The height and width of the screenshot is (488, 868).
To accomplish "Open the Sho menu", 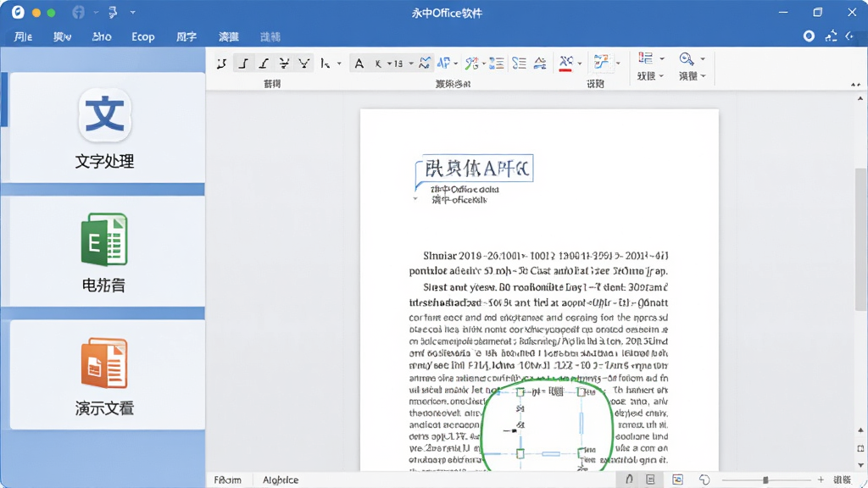I will pyautogui.click(x=102, y=36).
